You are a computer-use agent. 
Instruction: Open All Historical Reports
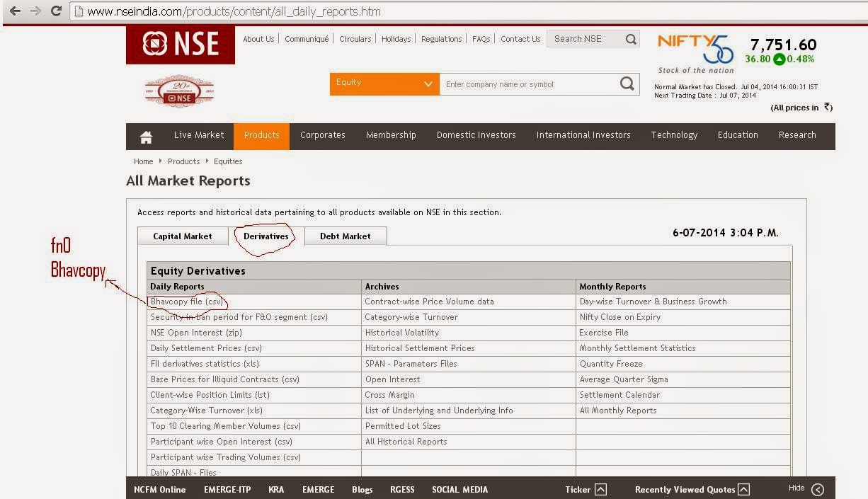pyautogui.click(x=406, y=442)
